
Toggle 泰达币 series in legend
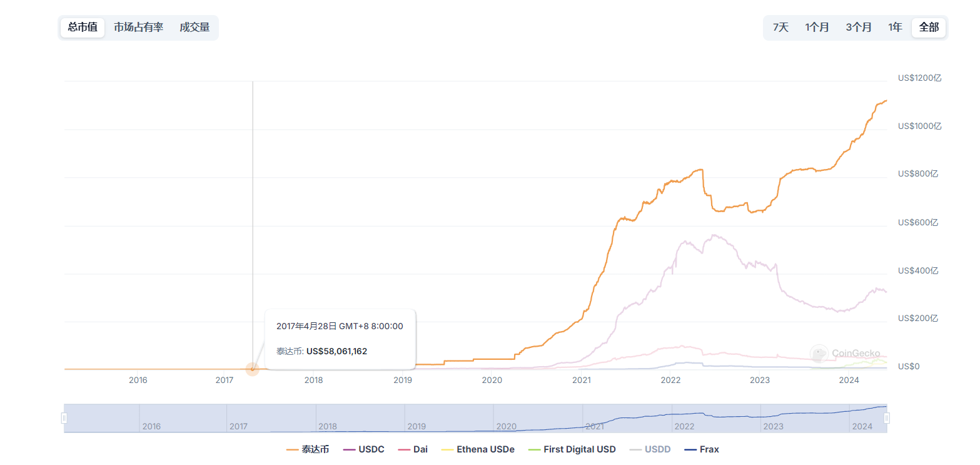point(308,449)
